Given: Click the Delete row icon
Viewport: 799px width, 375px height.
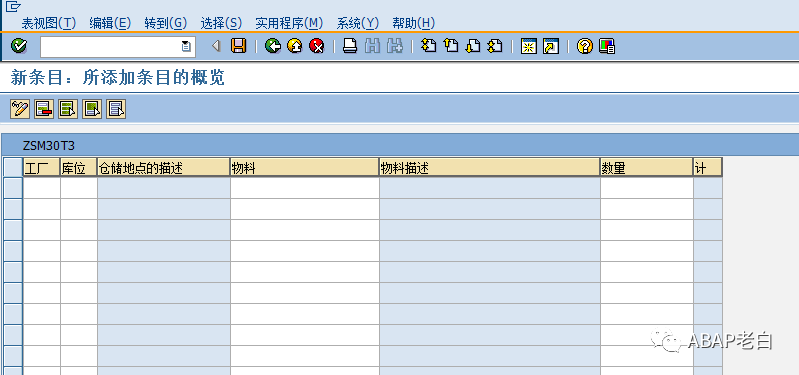Looking at the screenshot, I should point(44,109).
